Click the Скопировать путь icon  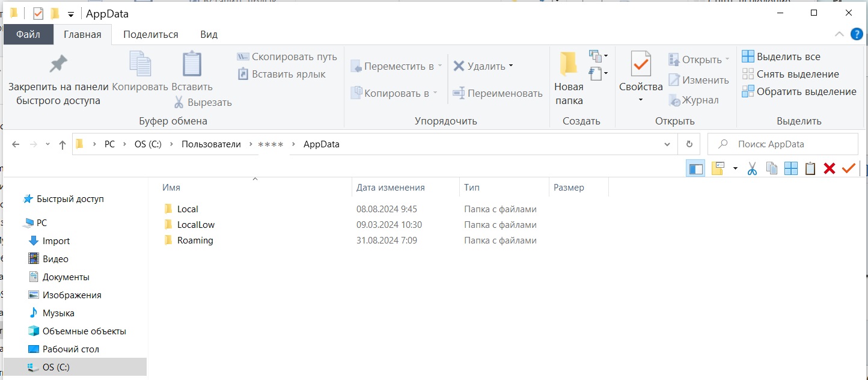[x=243, y=57]
